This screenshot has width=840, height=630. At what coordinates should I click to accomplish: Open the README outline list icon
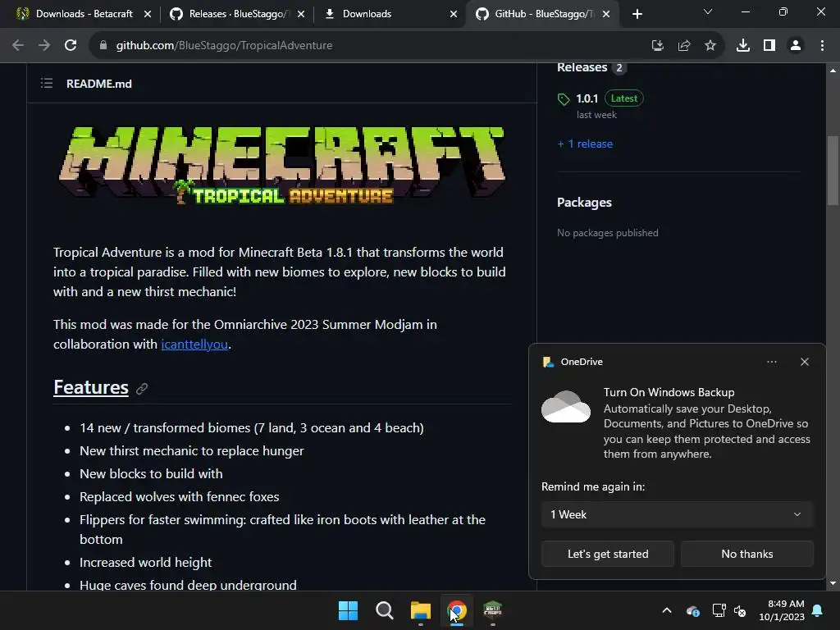click(x=47, y=83)
